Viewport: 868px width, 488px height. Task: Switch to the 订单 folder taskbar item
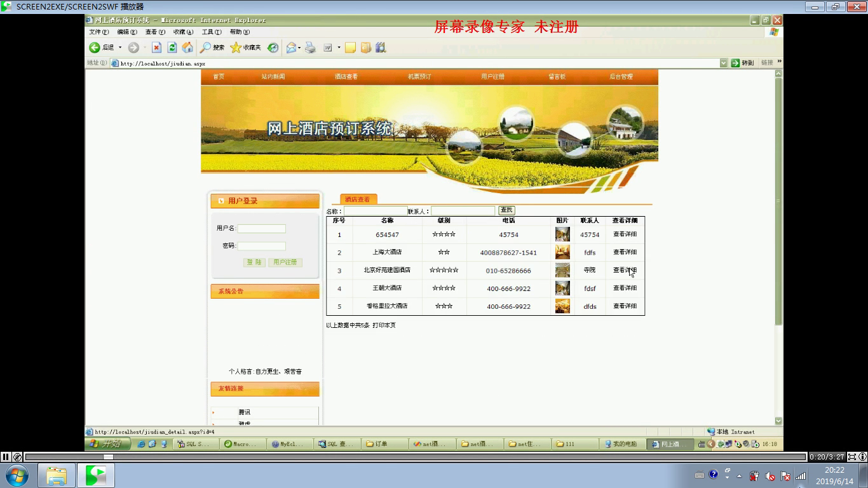point(385,444)
